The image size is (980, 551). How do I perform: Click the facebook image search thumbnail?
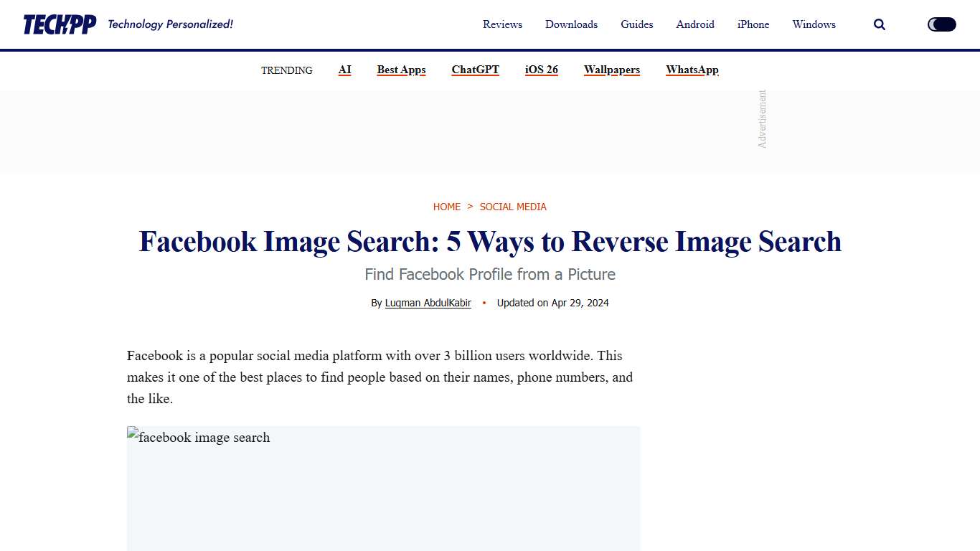click(x=383, y=488)
